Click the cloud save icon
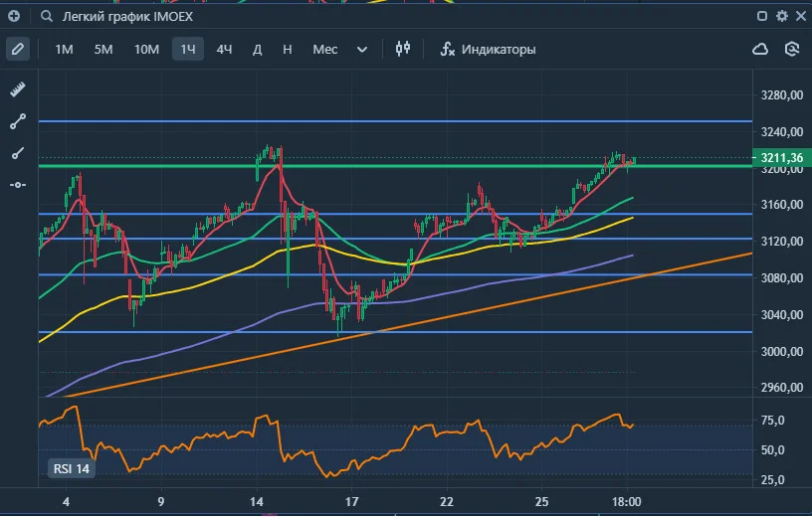Viewport: 812px width, 517px height. click(x=759, y=49)
